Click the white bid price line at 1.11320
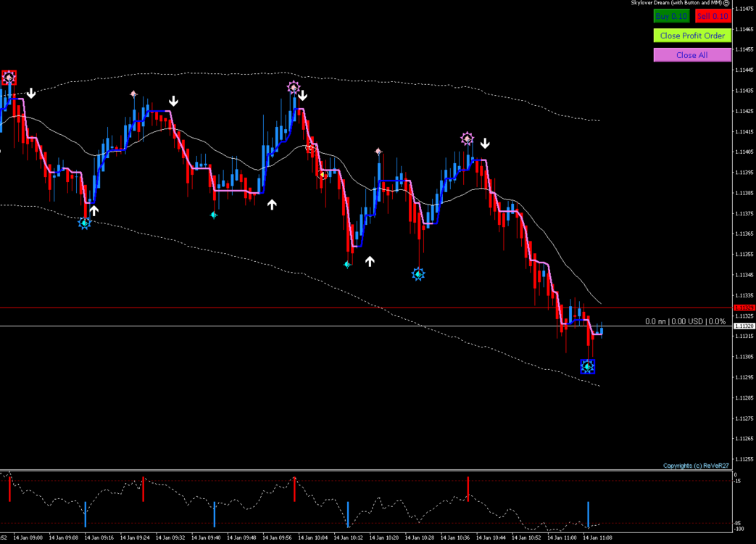The height and width of the screenshot is (544, 756). pyautogui.click(x=367, y=326)
